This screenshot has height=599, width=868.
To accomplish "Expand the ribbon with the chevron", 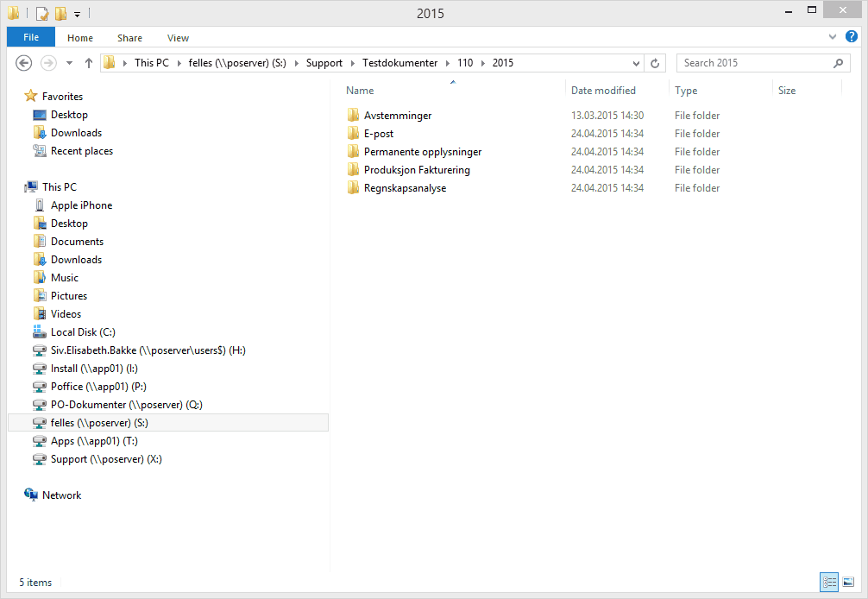I will coord(832,37).
